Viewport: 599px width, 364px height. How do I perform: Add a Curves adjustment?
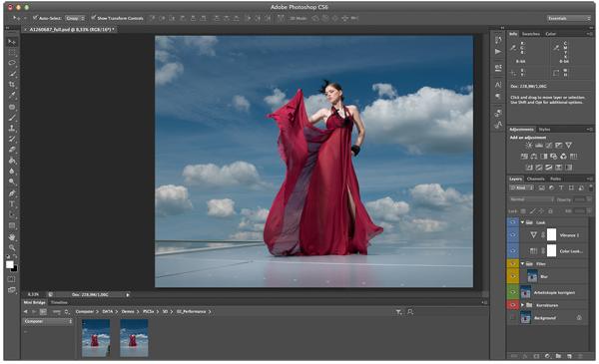click(548, 145)
